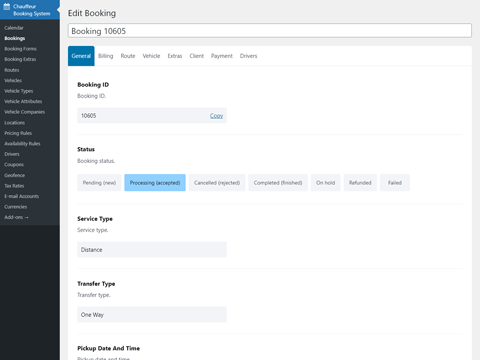Open Locations in the sidebar
480x360 pixels.
point(14,123)
